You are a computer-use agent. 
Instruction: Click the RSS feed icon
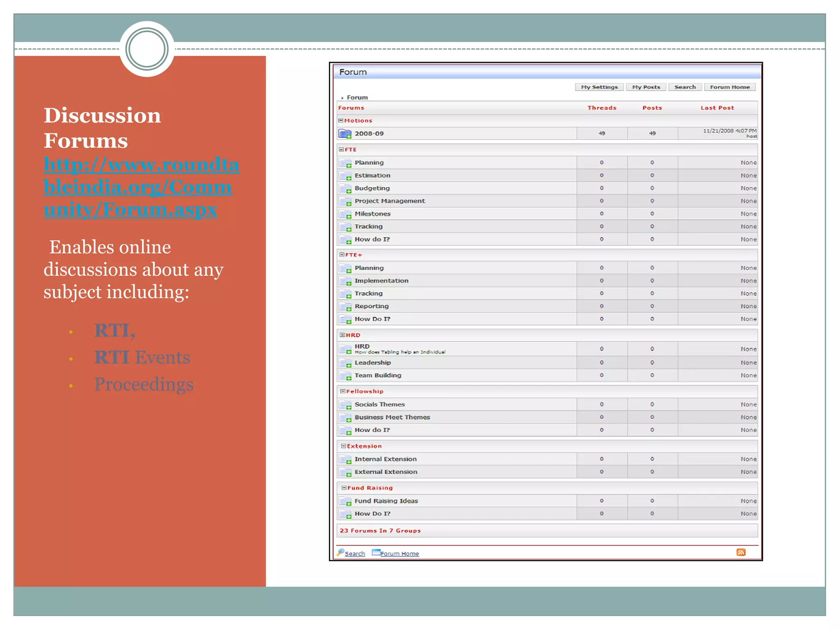pos(741,552)
